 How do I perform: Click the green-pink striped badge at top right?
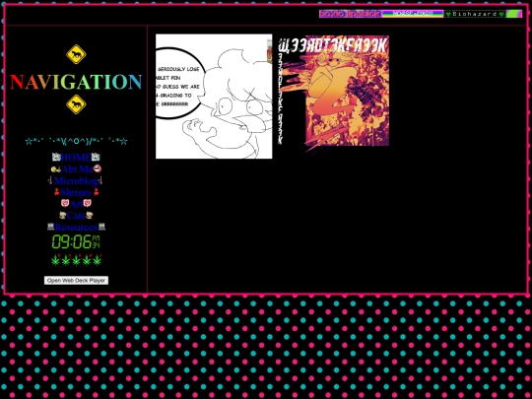click(x=514, y=14)
